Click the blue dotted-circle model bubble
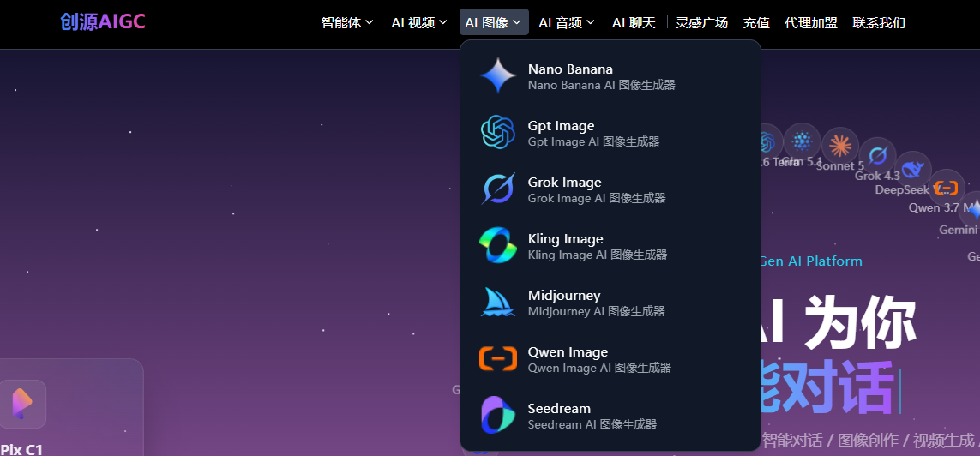The image size is (980, 456). (x=802, y=141)
